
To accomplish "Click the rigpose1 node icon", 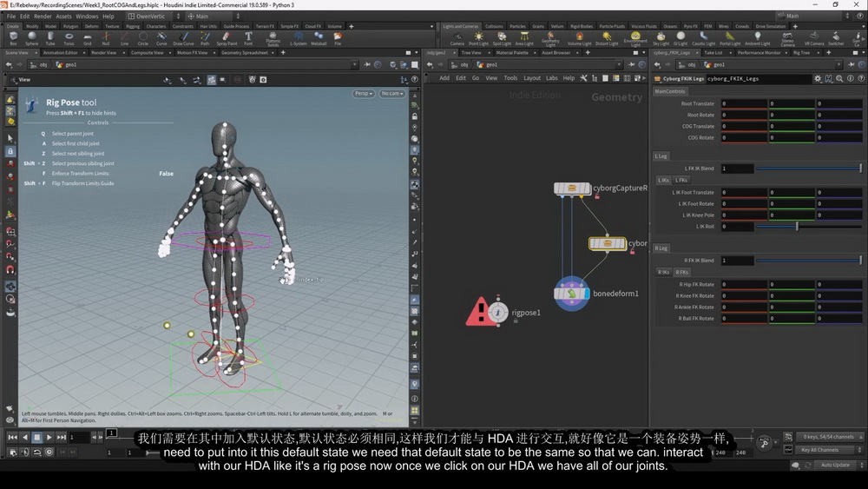I will [x=497, y=313].
